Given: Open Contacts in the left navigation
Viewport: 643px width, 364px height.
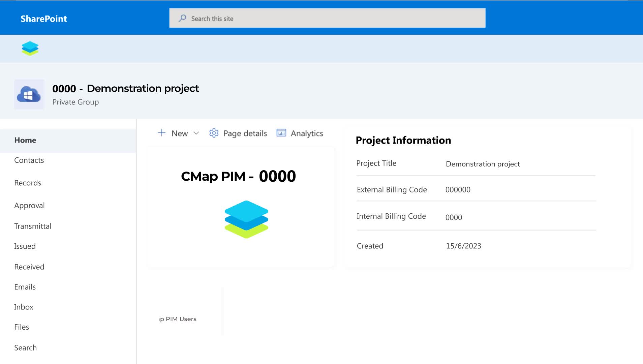Looking at the screenshot, I should tap(29, 160).
